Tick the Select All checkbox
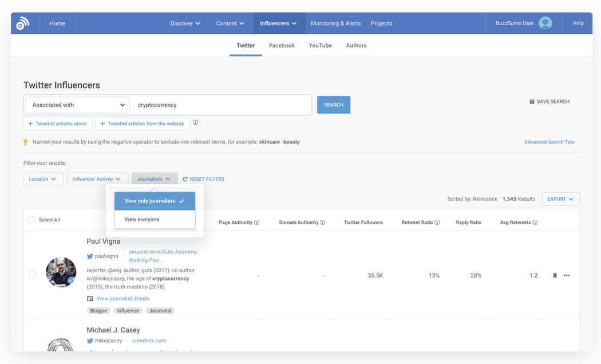 pyautogui.click(x=32, y=220)
